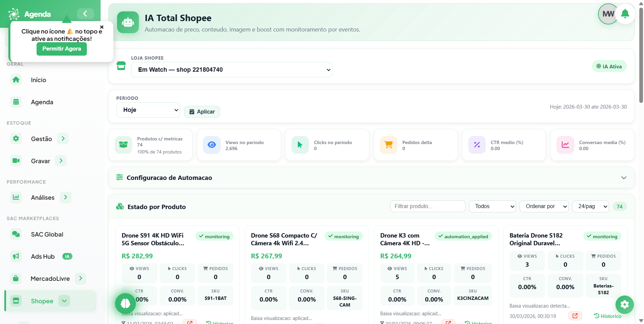This screenshot has height=324, width=644.
Task: Open SAC Global menu item
Action: coord(47,235)
